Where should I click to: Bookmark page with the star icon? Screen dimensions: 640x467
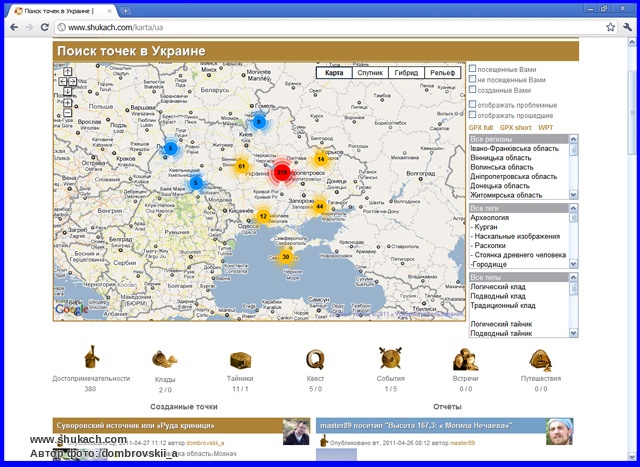tap(610, 27)
